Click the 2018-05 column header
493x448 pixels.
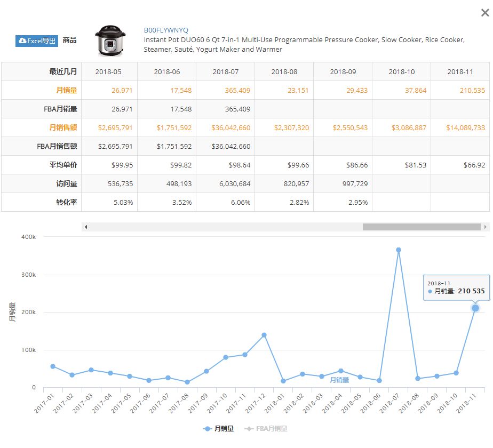108,71
